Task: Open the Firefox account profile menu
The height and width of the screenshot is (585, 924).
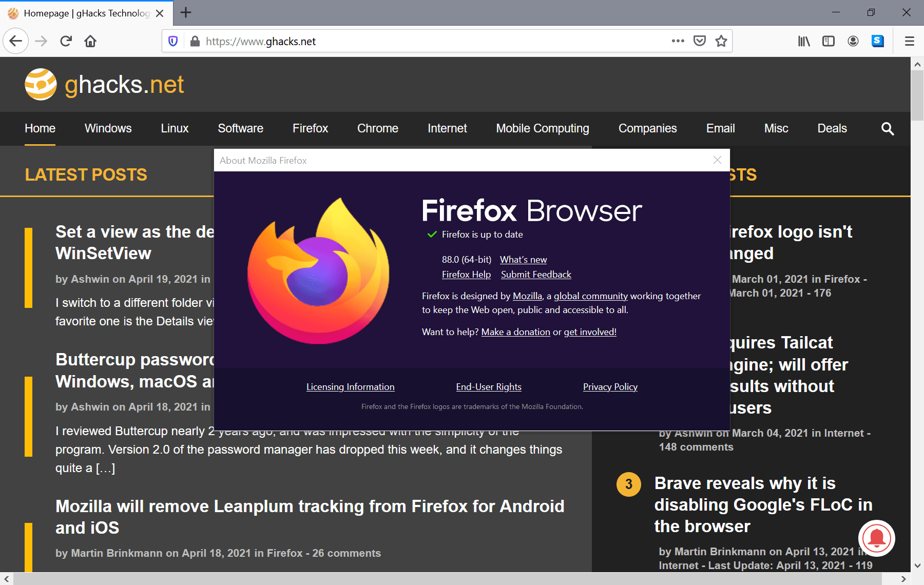Action: (853, 41)
